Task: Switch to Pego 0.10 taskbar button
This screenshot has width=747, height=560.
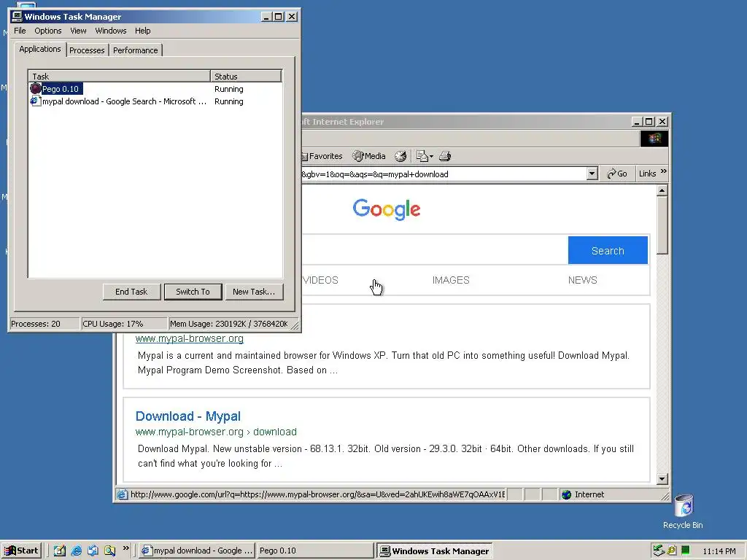Action: (x=315, y=551)
